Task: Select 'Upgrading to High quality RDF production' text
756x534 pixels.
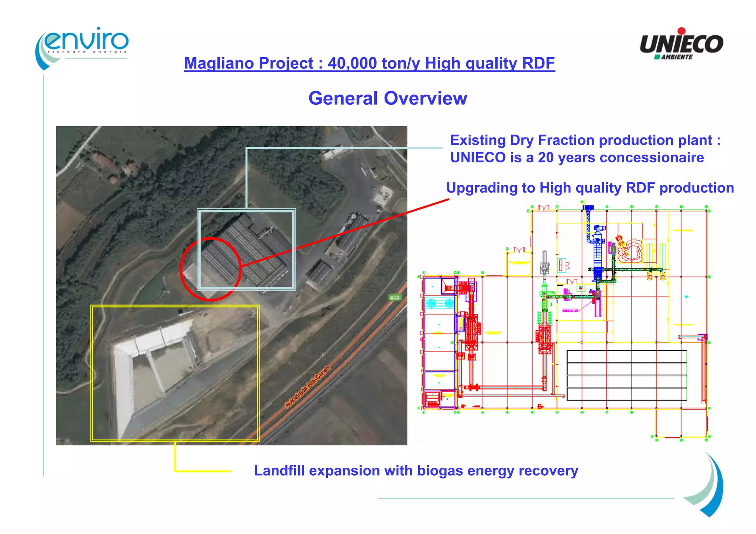Action: pyautogui.click(x=590, y=188)
